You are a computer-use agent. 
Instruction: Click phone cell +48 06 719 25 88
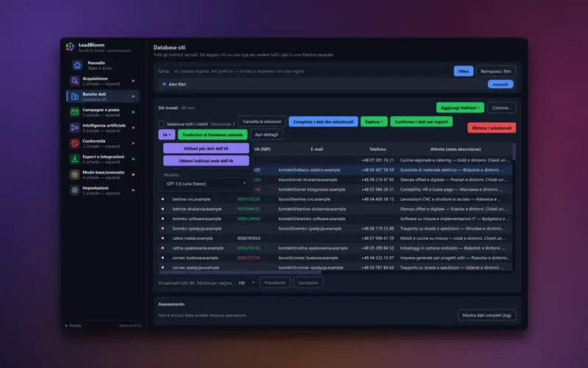click(x=378, y=228)
